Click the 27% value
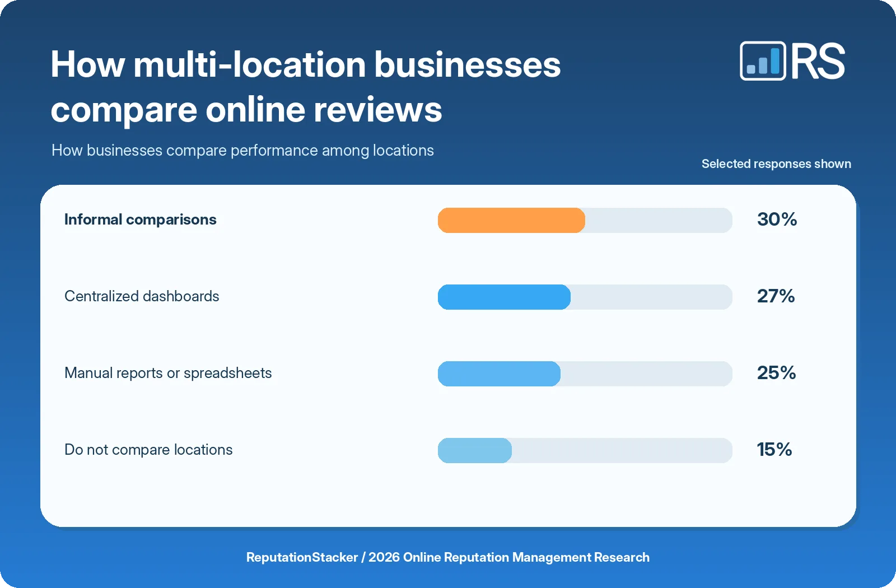896x588 pixels. pos(776,296)
